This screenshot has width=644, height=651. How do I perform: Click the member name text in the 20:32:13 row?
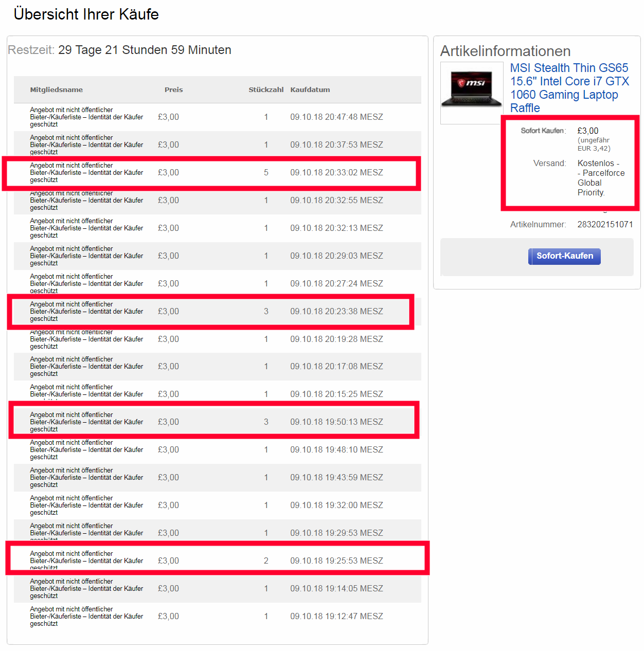(86, 228)
